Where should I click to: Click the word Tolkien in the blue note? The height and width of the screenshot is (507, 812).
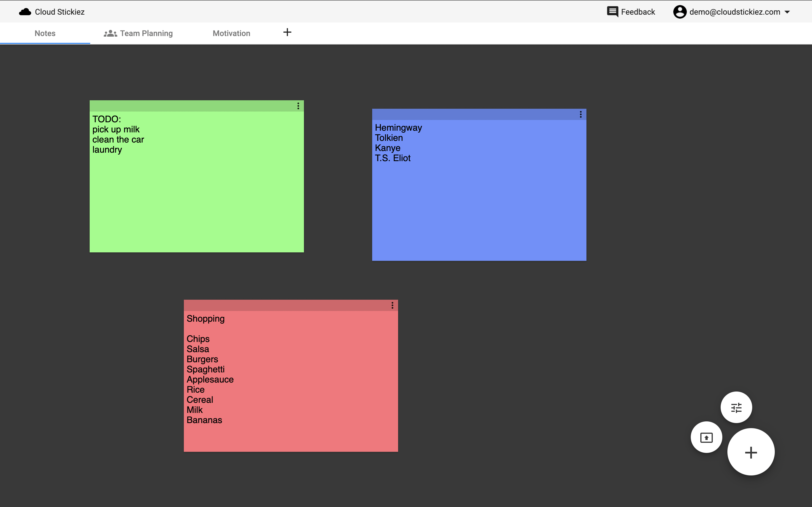[x=389, y=137]
